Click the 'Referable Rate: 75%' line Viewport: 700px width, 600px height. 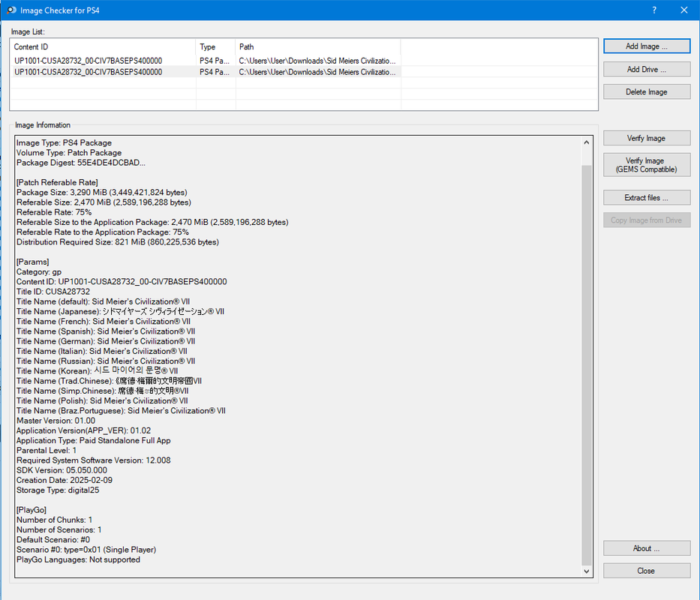[x=54, y=212]
